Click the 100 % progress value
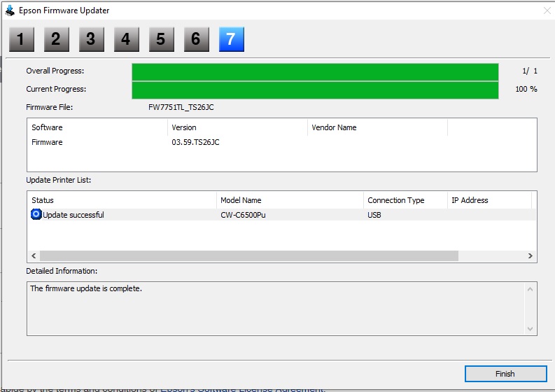The height and width of the screenshot is (392, 555). point(526,89)
